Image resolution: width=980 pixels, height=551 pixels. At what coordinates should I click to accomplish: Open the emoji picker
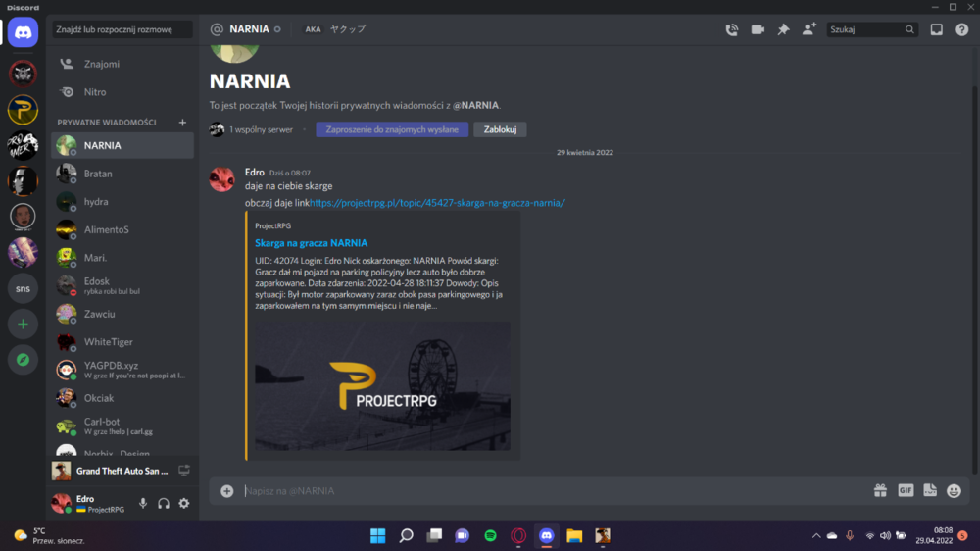tap(954, 491)
